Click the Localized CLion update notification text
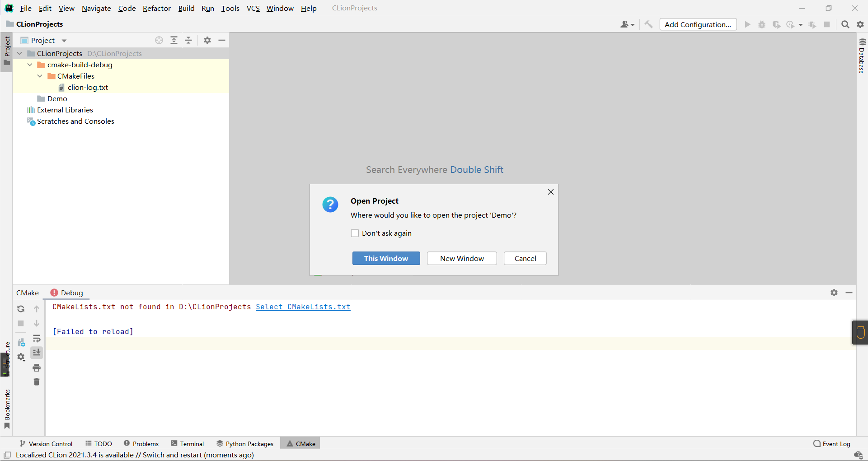 (x=135, y=455)
